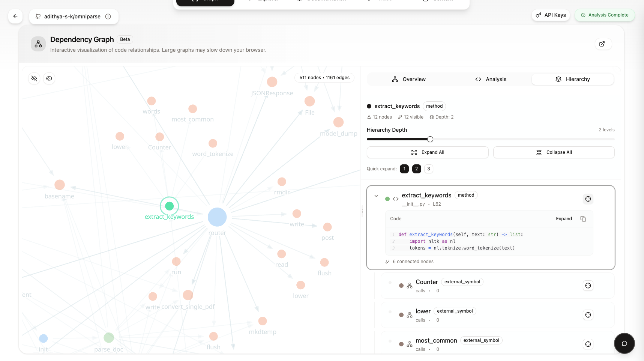The height and width of the screenshot is (361, 644).
Task: Click the Counter row in hierarchy list
Action: tap(497, 286)
